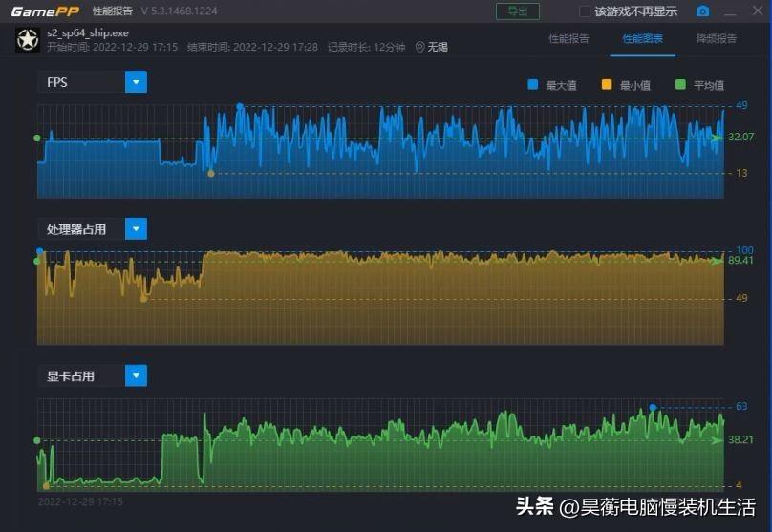The image size is (772, 532).
Task: Click the green 导出 export button
Action: click(518, 11)
